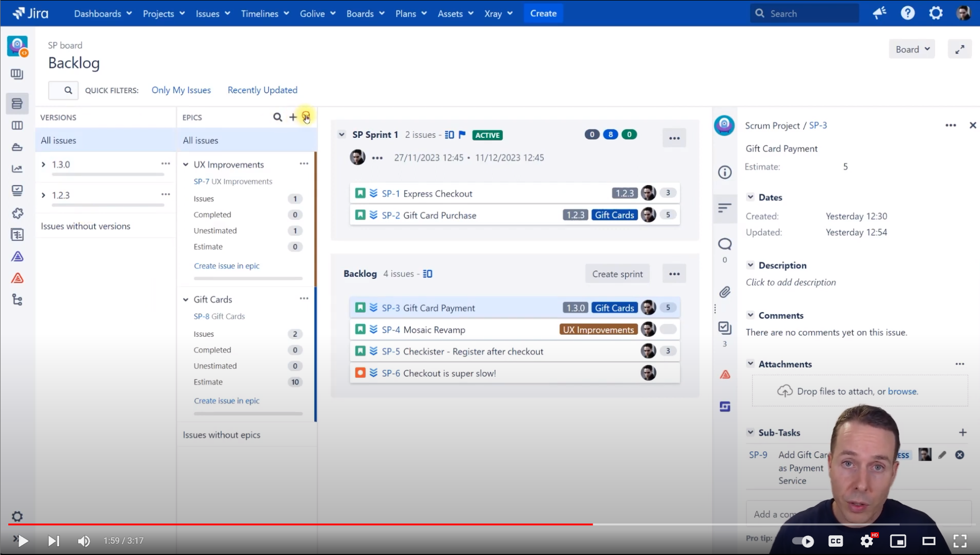This screenshot has height=555, width=980.
Task: Open Backlog section more actions menu
Action: pos(674,274)
